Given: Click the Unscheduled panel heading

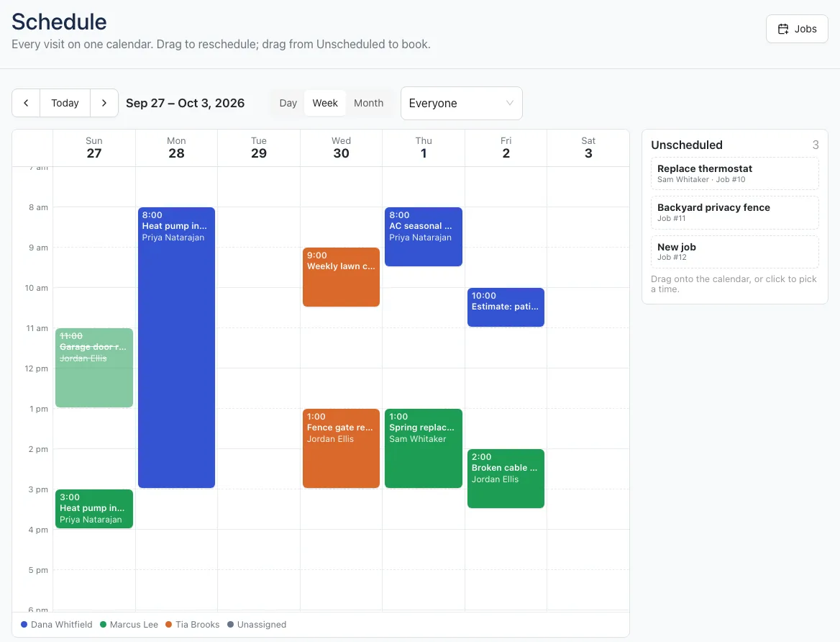Looking at the screenshot, I should coord(686,145).
